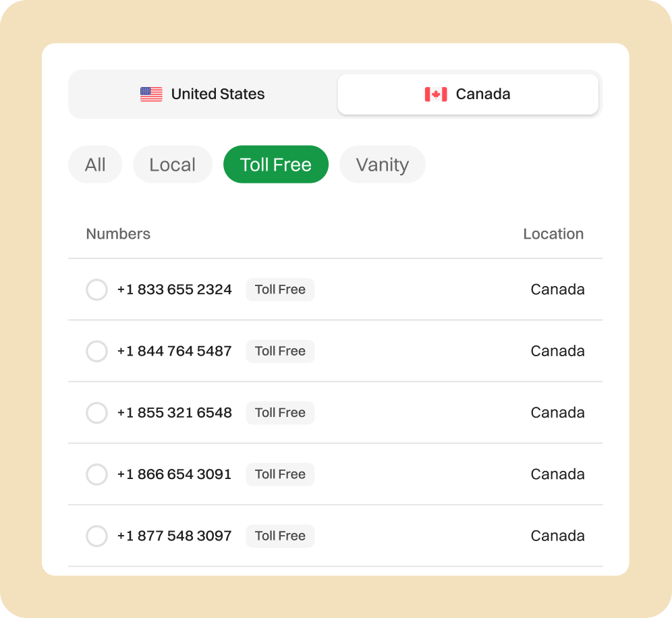This screenshot has height=618, width=672.
Task: Click Toll Free badge beside +1 877 548 3097
Action: coord(280,536)
